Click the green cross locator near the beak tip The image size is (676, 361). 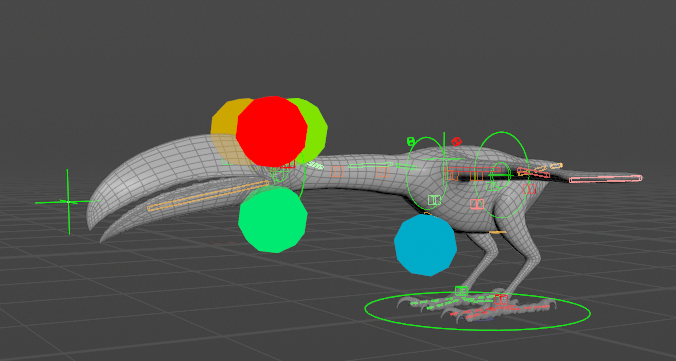tap(68, 201)
